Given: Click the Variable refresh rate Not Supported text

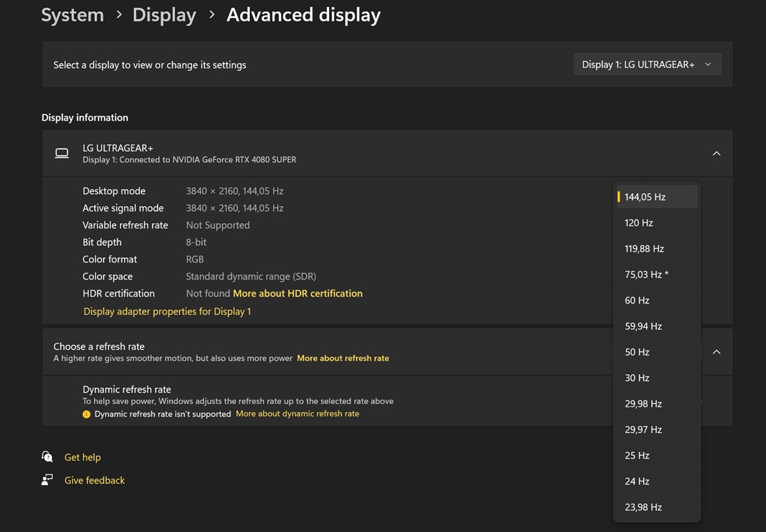Looking at the screenshot, I should coord(218,225).
